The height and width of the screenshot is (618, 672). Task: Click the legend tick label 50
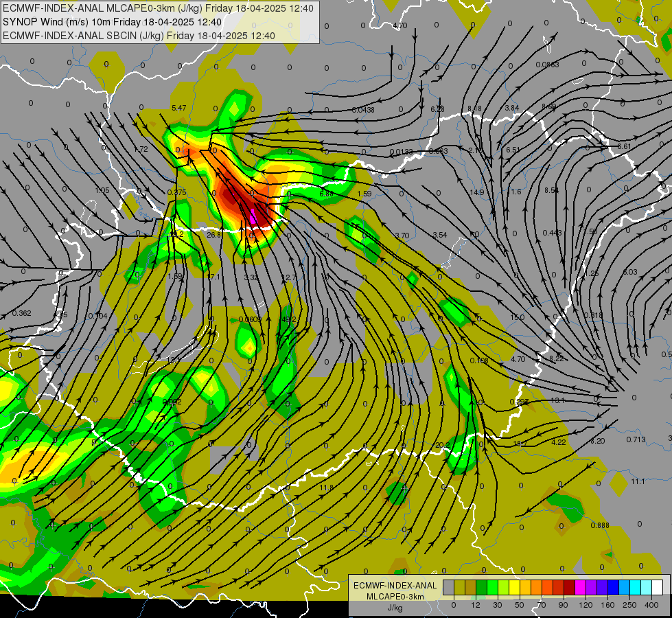click(x=520, y=605)
